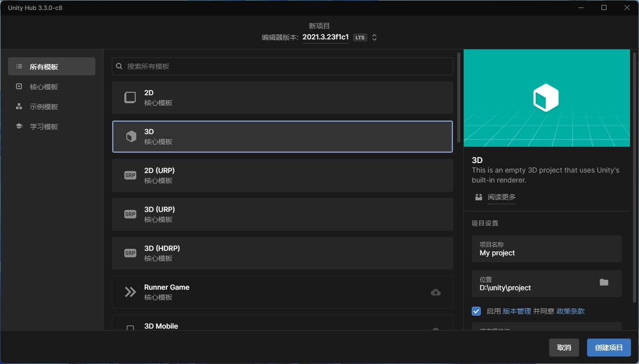Click the 取消 button
The height and width of the screenshot is (364, 639).
click(564, 348)
